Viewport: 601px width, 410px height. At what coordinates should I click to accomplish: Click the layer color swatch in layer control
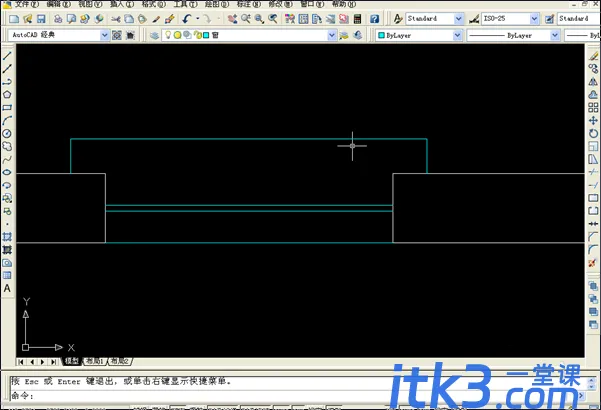[x=206, y=35]
